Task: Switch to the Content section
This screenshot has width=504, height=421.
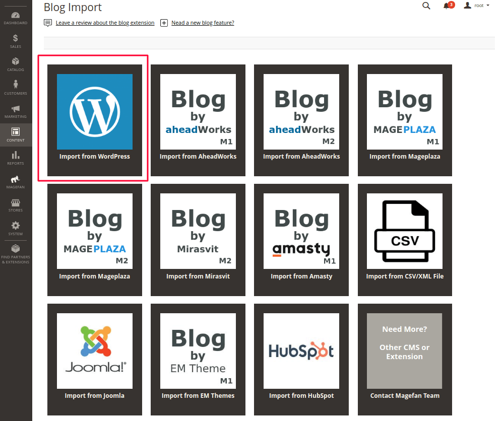Action: [x=16, y=134]
